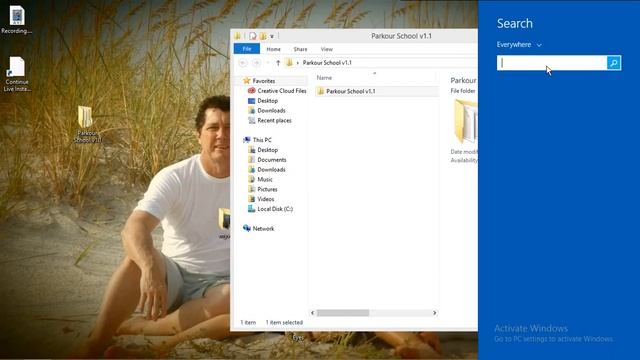Screen dimensions: 640x360
Task: Click the Name column header
Action: tap(324, 78)
